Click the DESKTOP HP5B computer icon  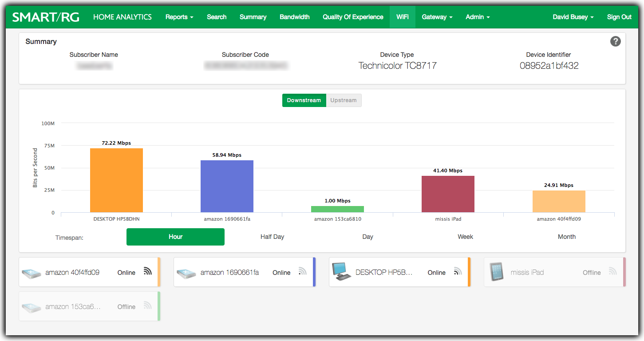tap(342, 272)
